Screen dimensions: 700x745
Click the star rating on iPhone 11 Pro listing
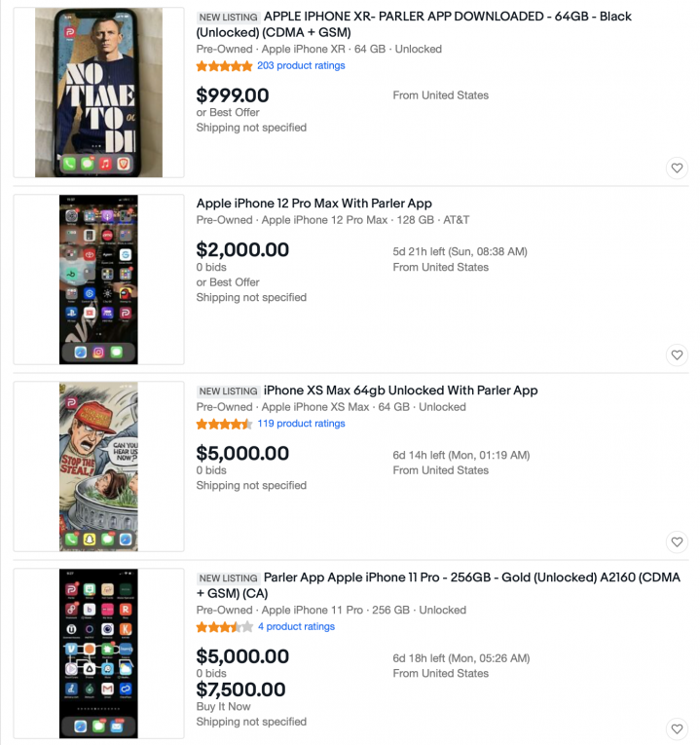click(224, 626)
